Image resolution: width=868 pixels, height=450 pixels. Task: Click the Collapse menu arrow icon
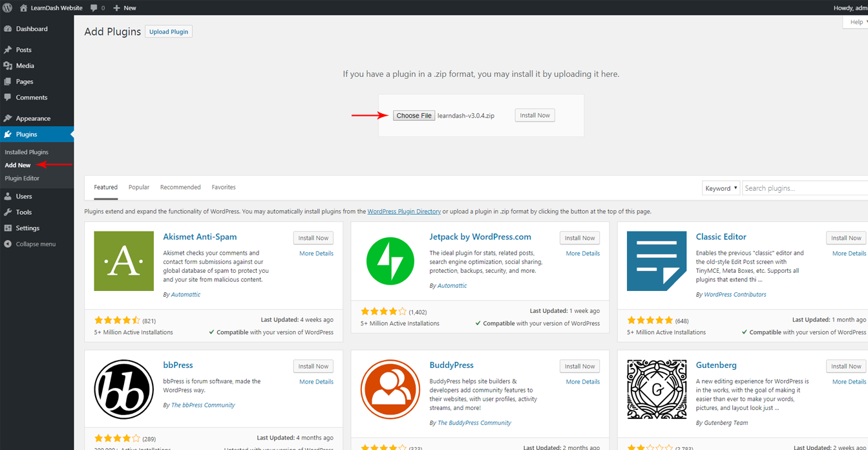[8, 244]
